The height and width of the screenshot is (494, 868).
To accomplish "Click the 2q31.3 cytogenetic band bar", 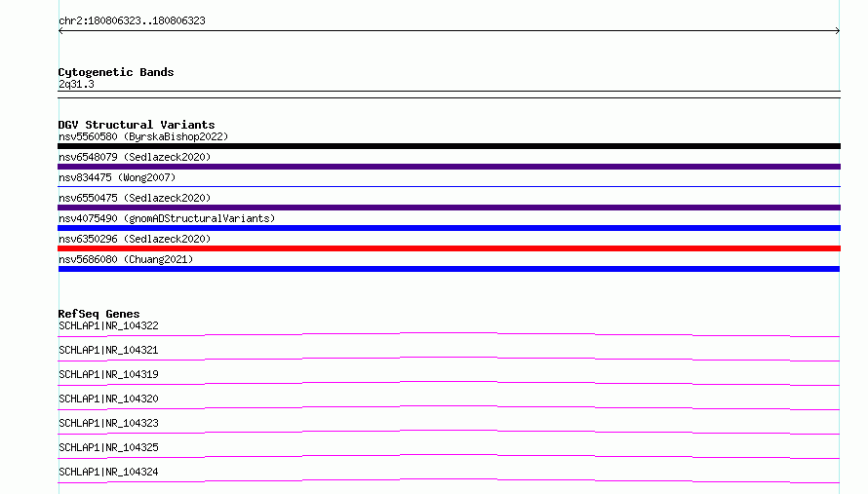I will [449, 95].
